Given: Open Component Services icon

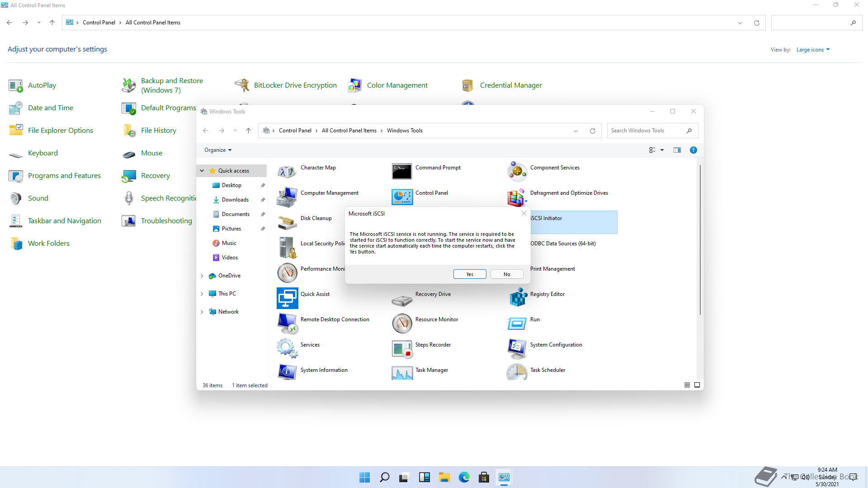Looking at the screenshot, I should click(x=517, y=172).
